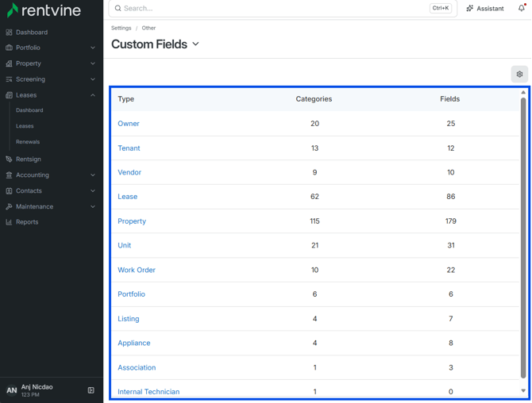The width and height of the screenshot is (532, 403).
Task: Click Lease row's 86 fields value
Action: [x=450, y=197]
